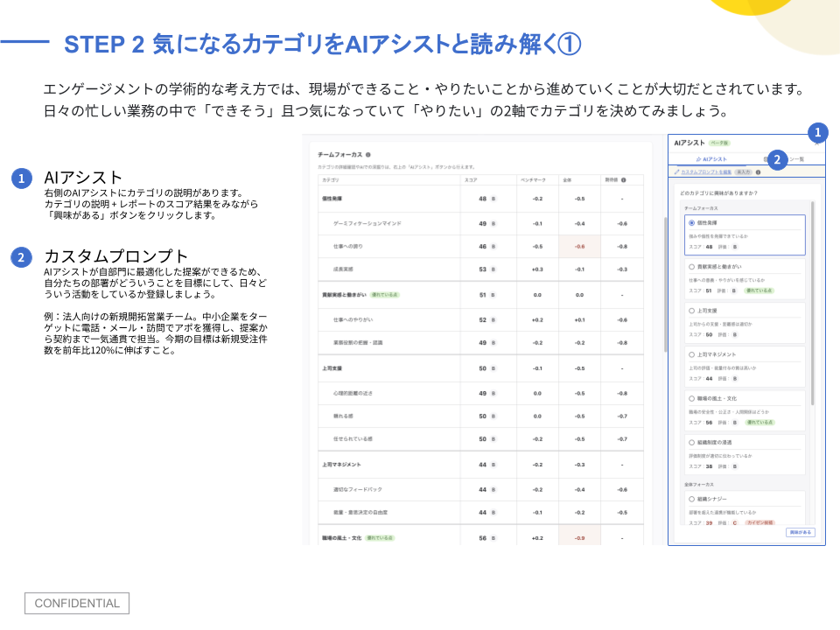Select 上司支援 radio option

click(691, 311)
